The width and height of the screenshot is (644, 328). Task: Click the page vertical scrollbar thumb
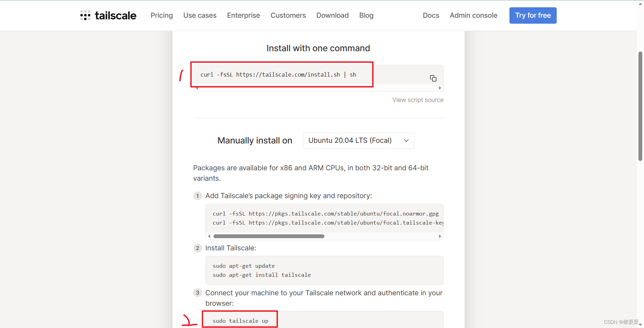click(640, 106)
